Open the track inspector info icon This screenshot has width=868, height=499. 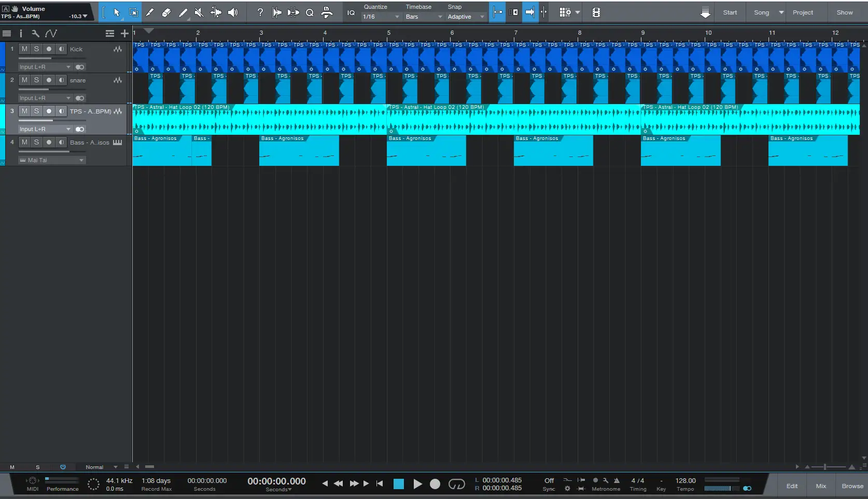click(x=21, y=34)
